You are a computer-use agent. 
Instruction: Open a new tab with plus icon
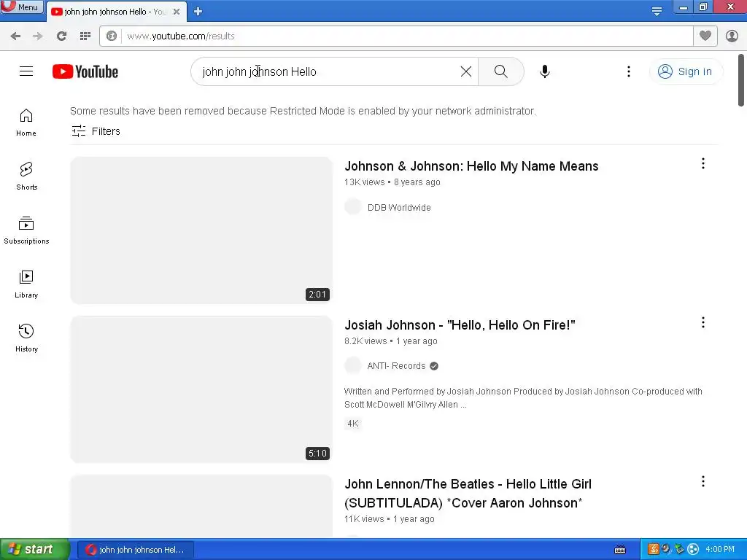198,12
